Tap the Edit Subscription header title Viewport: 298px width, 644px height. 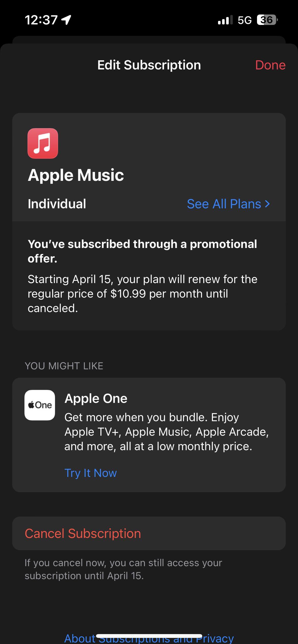point(149,65)
